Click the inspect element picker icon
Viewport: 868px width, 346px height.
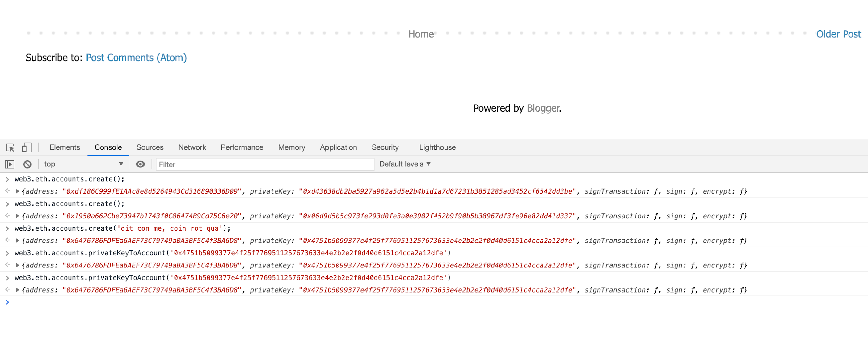pos(10,148)
